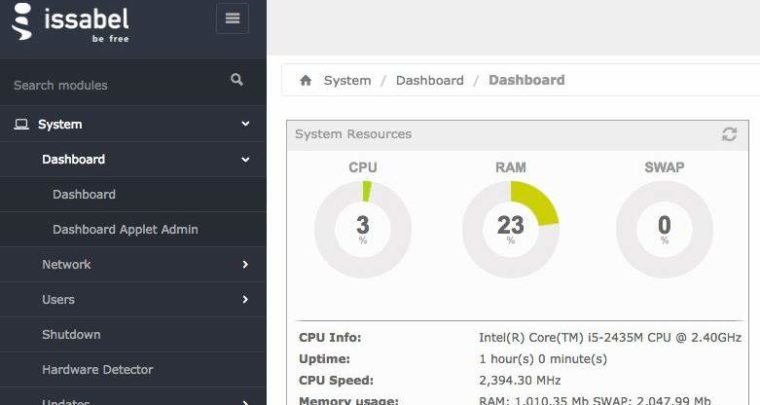Open the Hardware Detector item
760x405 pixels.
tap(97, 369)
